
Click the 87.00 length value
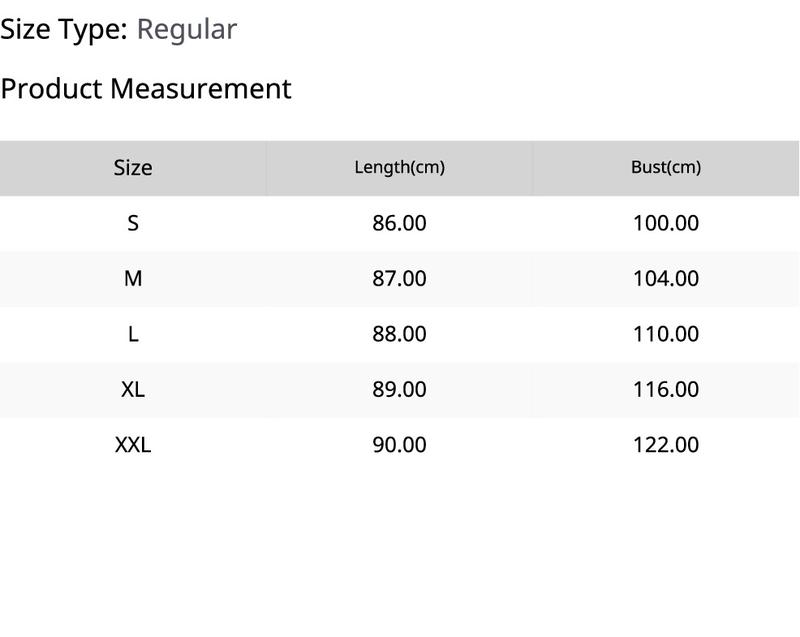(x=399, y=279)
